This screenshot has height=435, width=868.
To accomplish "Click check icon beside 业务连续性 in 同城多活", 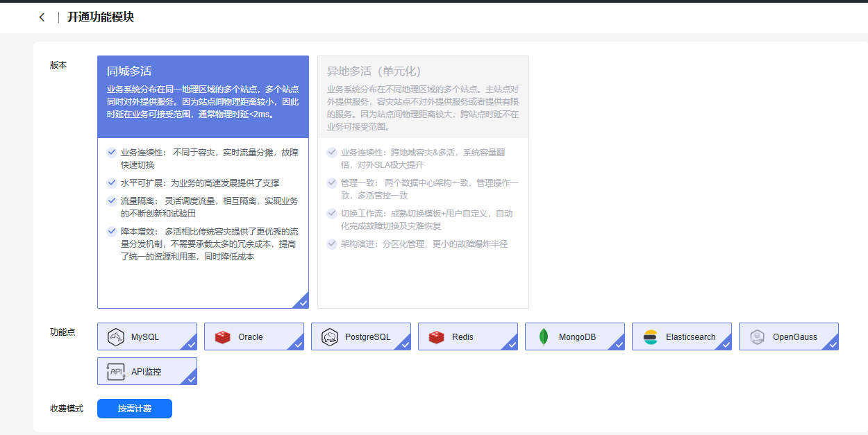I will pos(112,152).
